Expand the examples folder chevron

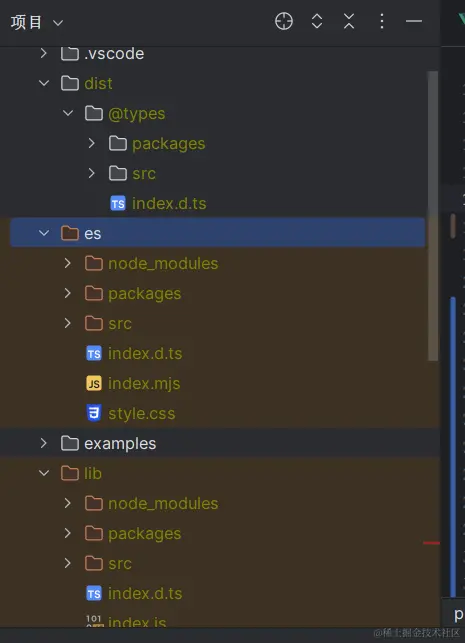44,443
